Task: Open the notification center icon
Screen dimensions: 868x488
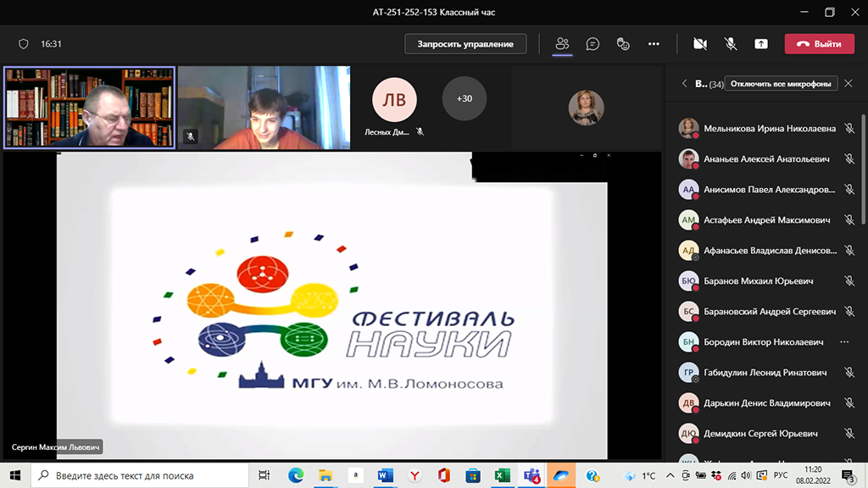Action: tap(848, 476)
